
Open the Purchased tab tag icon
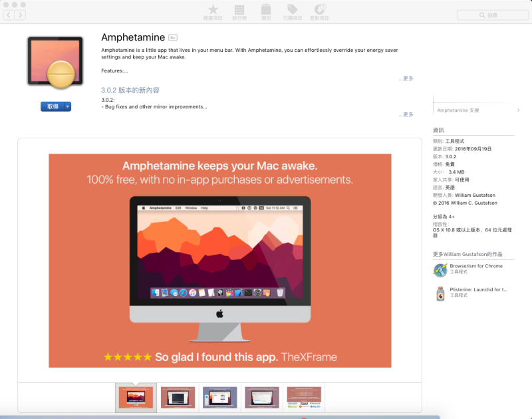click(292, 9)
